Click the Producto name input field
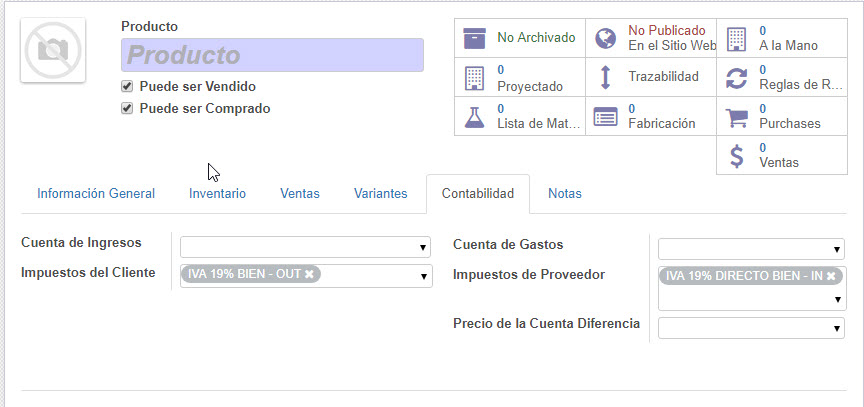Screen dimensions: 864x407 272,55
